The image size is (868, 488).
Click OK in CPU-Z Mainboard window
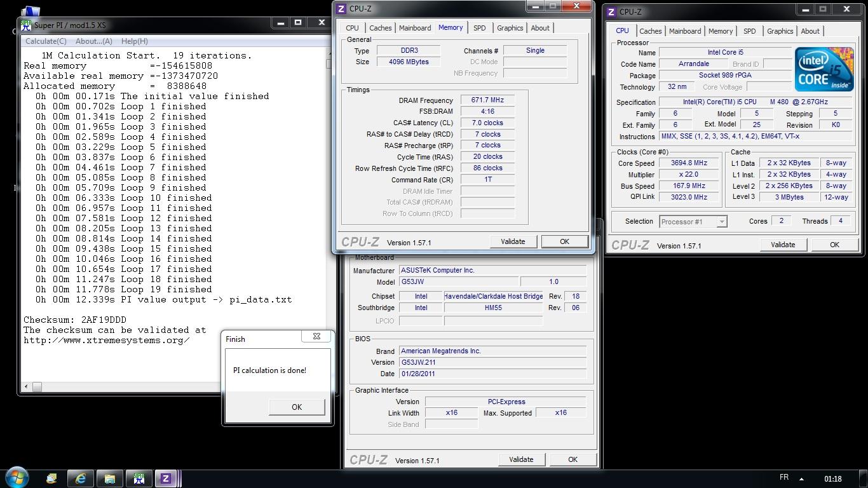coord(573,459)
